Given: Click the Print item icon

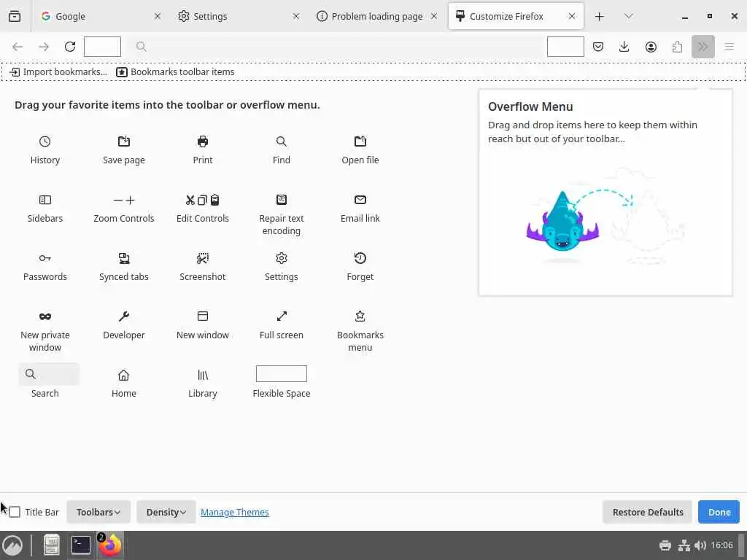Looking at the screenshot, I should (x=203, y=141).
